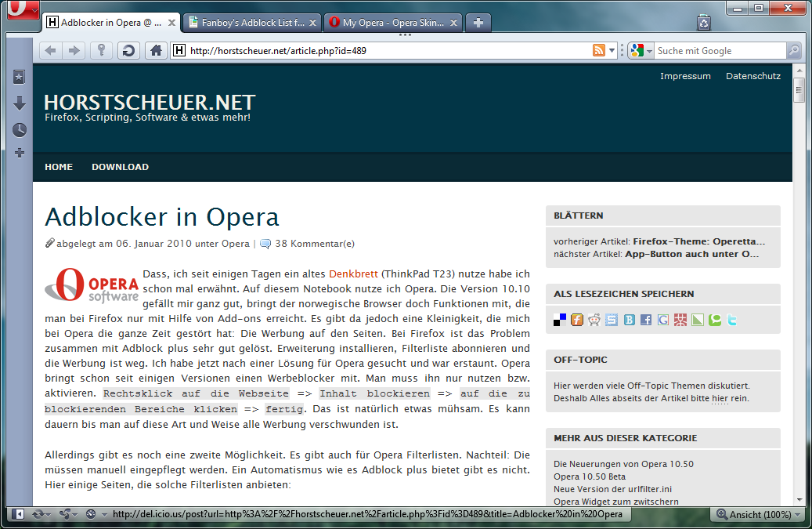Go to the home page
This screenshot has height=529, width=812.
click(x=156, y=50)
